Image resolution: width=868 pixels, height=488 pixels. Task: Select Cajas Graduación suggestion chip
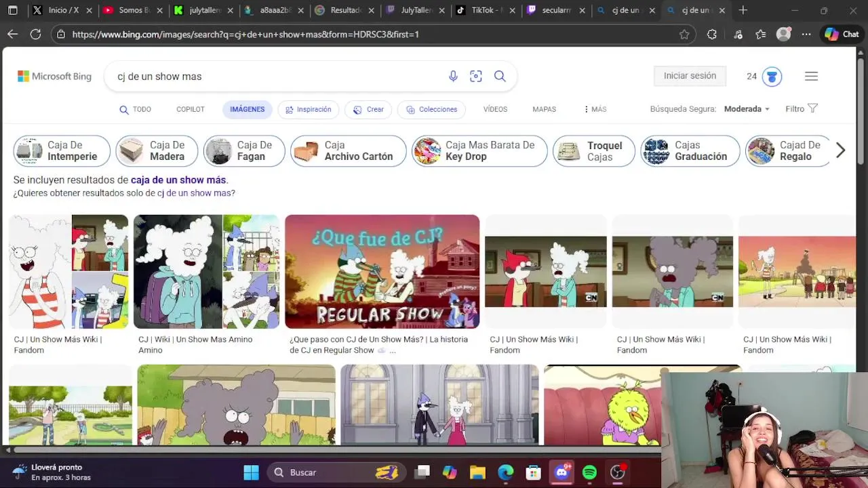tap(690, 150)
